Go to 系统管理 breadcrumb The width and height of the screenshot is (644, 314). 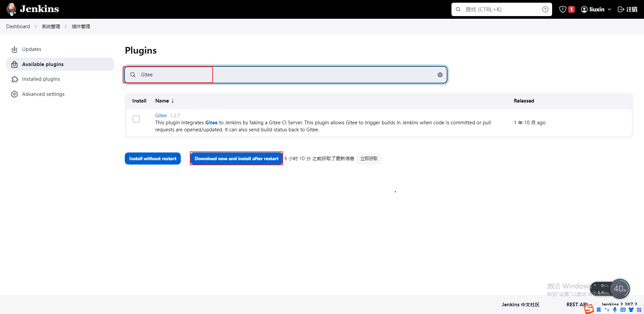[51, 26]
